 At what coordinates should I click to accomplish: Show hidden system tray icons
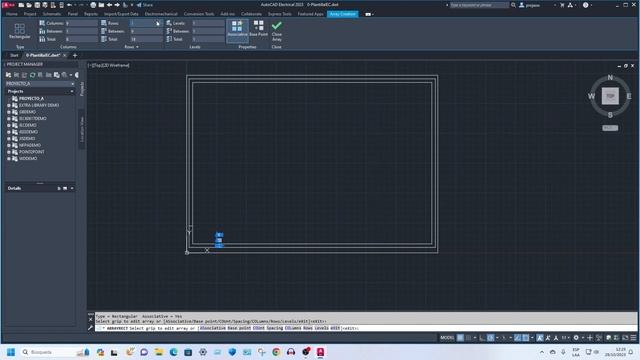pyautogui.click(x=542, y=352)
